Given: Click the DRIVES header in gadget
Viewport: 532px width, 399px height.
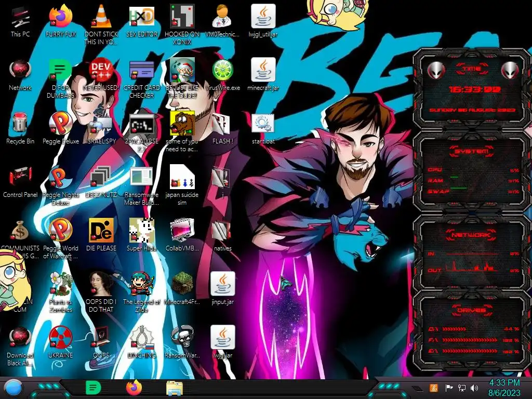Looking at the screenshot, I should 471,310.
